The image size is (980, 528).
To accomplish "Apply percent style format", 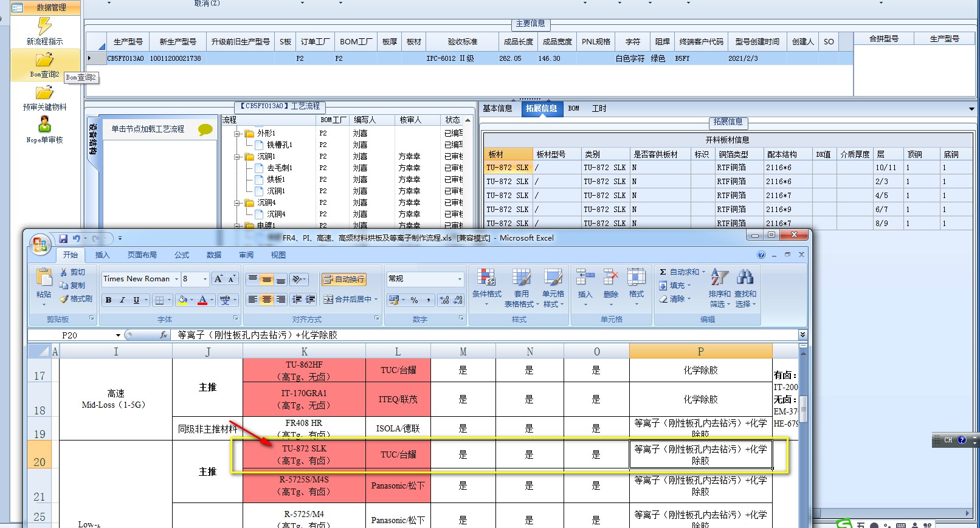I will click(414, 300).
